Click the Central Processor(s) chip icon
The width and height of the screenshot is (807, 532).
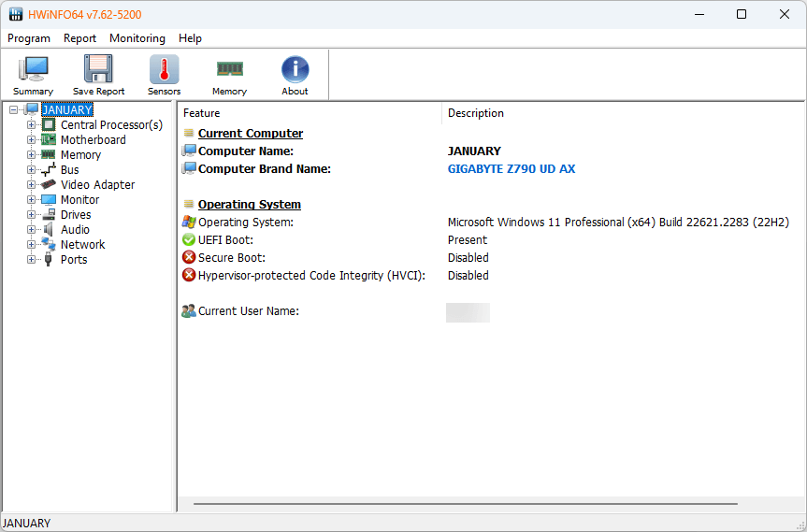tap(49, 124)
